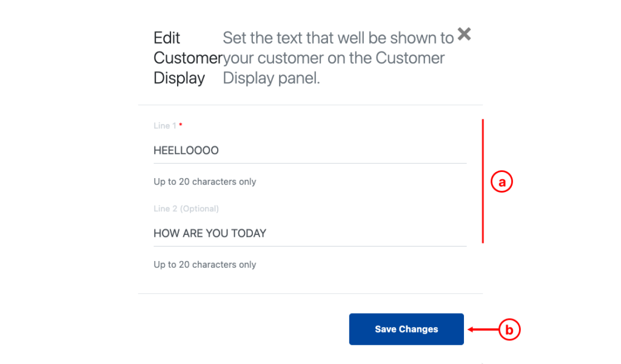Click the red arrow pointing at Save Changes
Image resolution: width=621 pixels, height=364 pixels.
pos(482,330)
